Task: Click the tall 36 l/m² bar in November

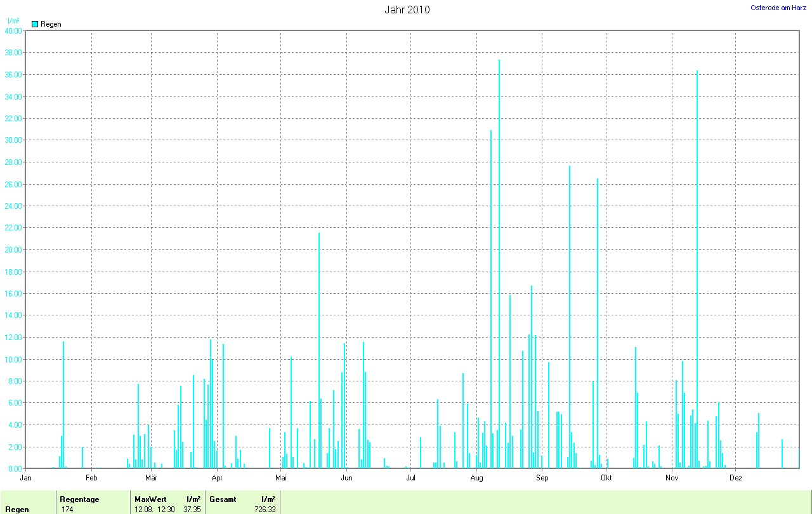Action: point(697,267)
